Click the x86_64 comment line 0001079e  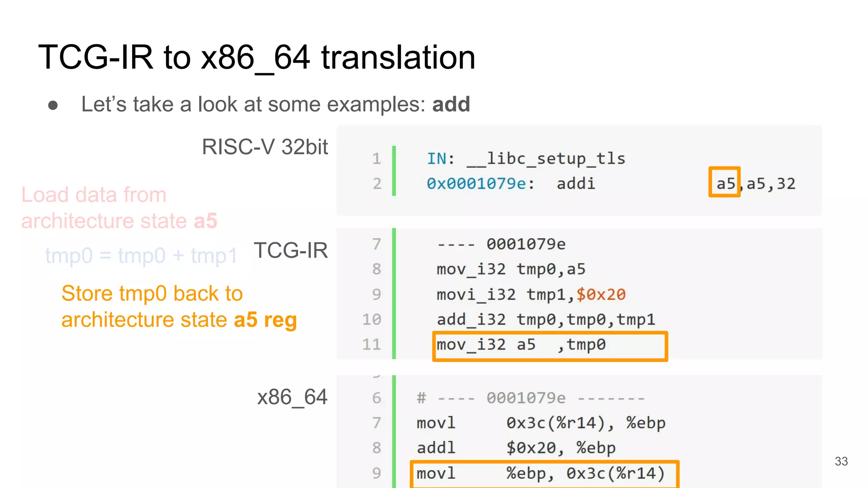pos(530,398)
